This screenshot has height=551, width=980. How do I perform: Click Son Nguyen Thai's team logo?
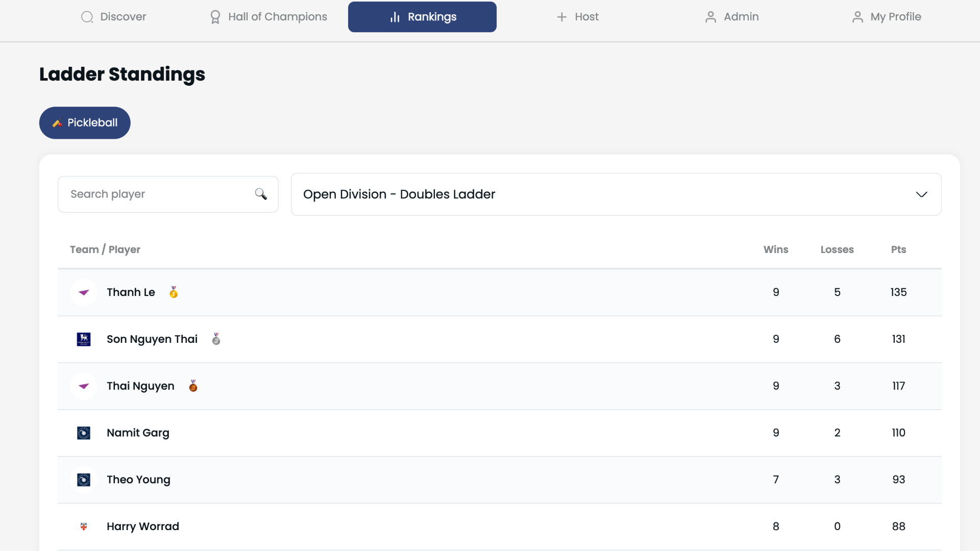point(84,339)
